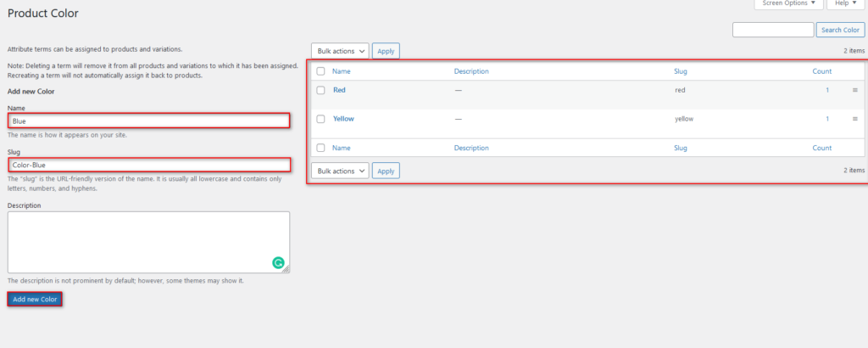Click the Search Color button
The width and height of the screenshot is (868, 348).
click(840, 30)
